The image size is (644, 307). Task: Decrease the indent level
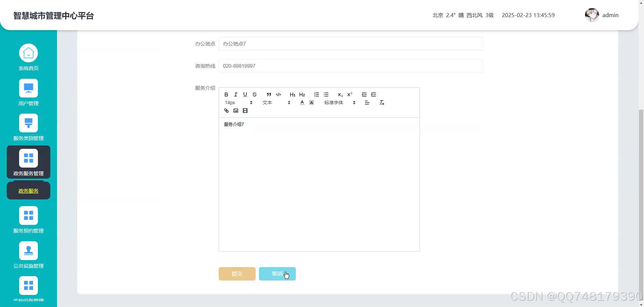(x=364, y=95)
